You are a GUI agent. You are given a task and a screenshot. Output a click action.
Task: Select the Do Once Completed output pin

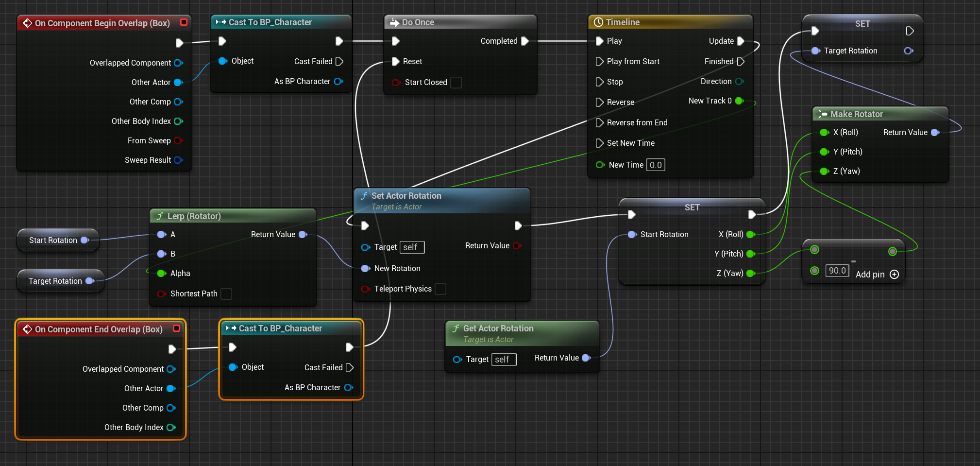524,41
